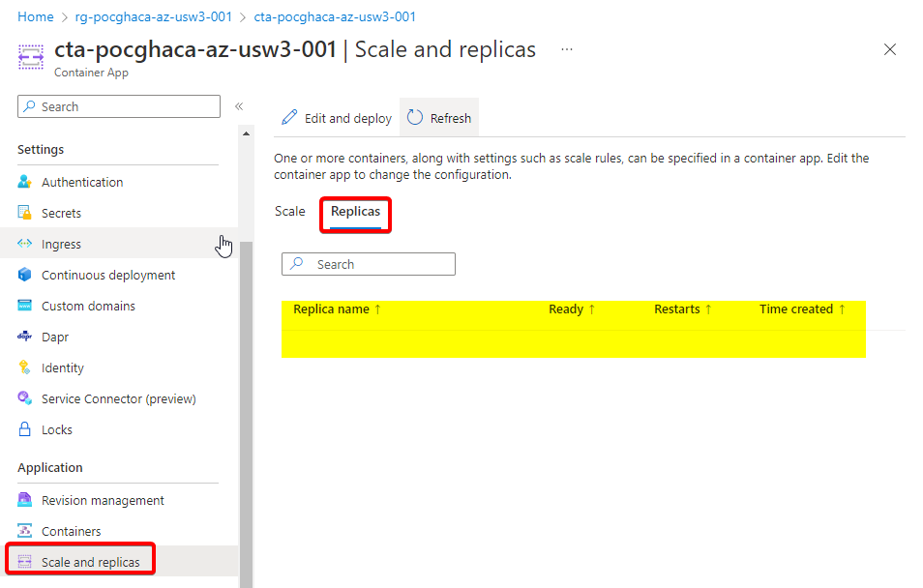Click the Authentication icon in sidebar
Viewport: 923px width, 588px height.
tap(25, 182)
